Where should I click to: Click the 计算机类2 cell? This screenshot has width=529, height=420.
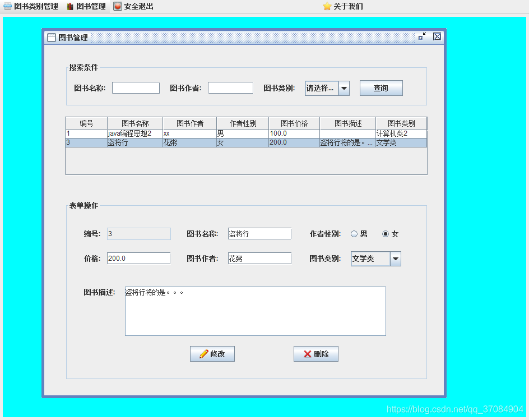point(401,133)
